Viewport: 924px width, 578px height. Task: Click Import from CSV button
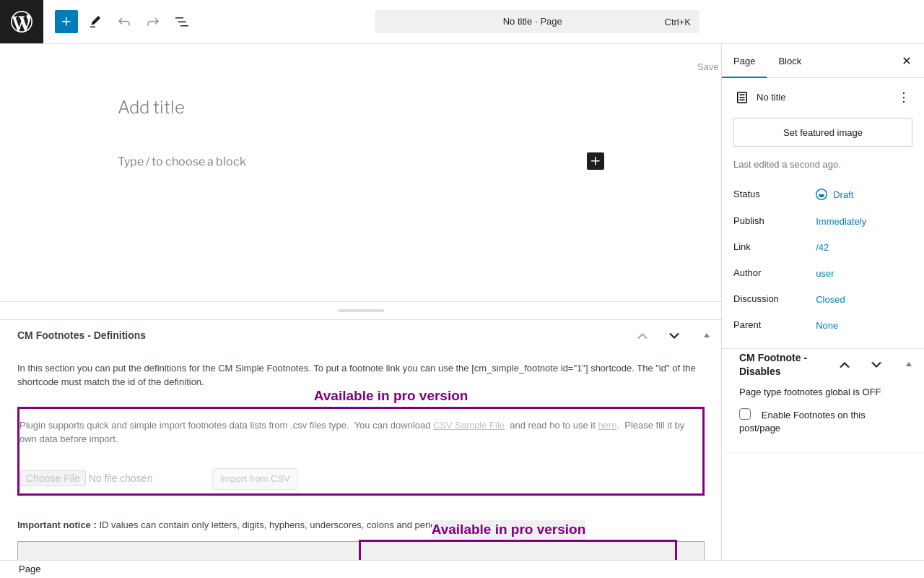point(255,479)
